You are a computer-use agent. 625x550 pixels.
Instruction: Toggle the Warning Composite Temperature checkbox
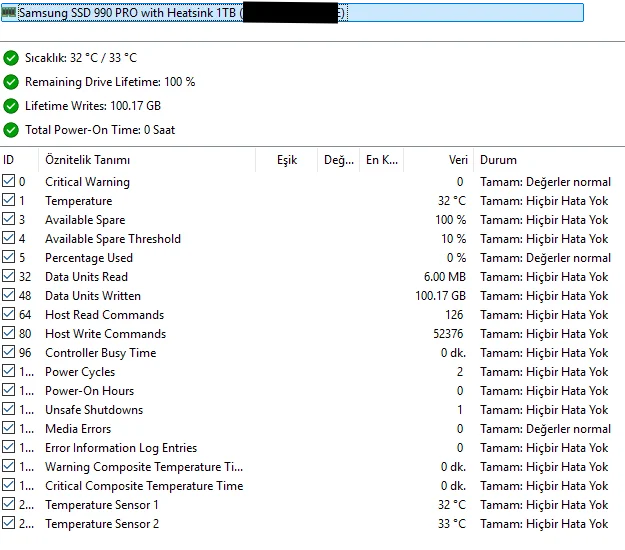8,466
